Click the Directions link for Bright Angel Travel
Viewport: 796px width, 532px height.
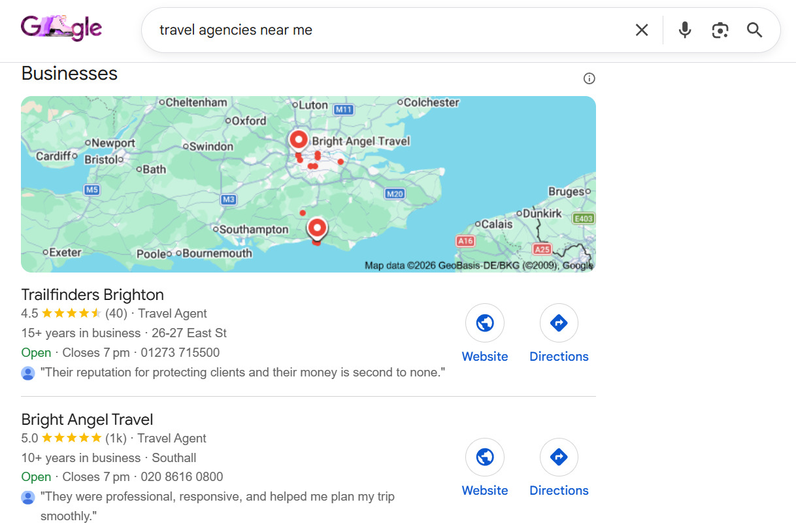pyautogui.click(x=559, y=490)
